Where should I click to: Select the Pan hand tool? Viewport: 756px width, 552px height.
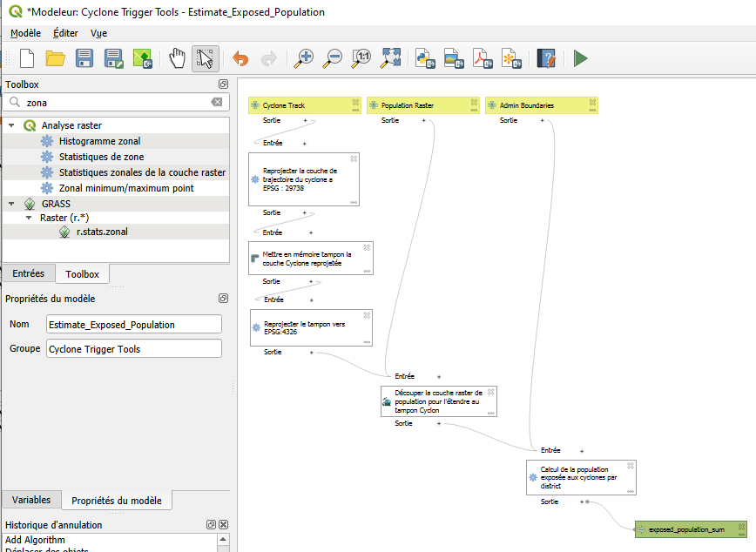(x=178, y=58)
